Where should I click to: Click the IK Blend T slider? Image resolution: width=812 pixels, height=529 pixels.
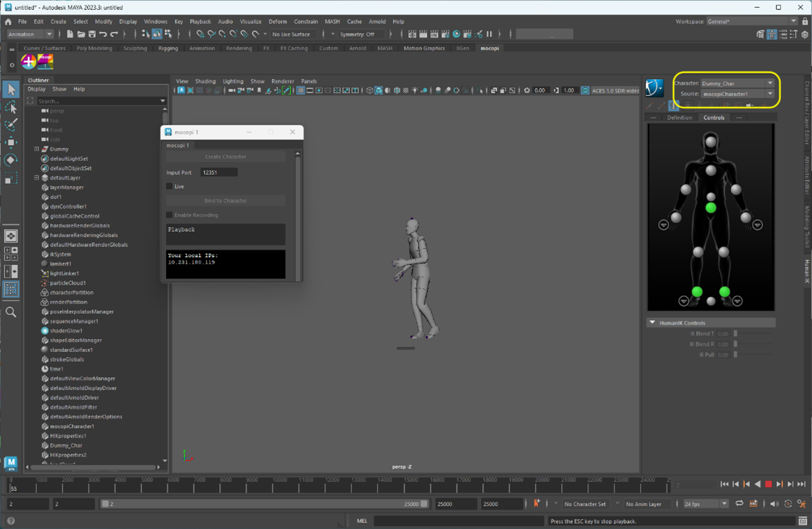(735, 334)
